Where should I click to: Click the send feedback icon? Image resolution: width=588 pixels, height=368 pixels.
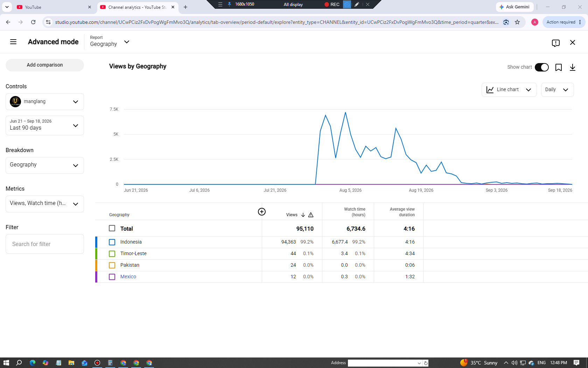tap(555, 43)
